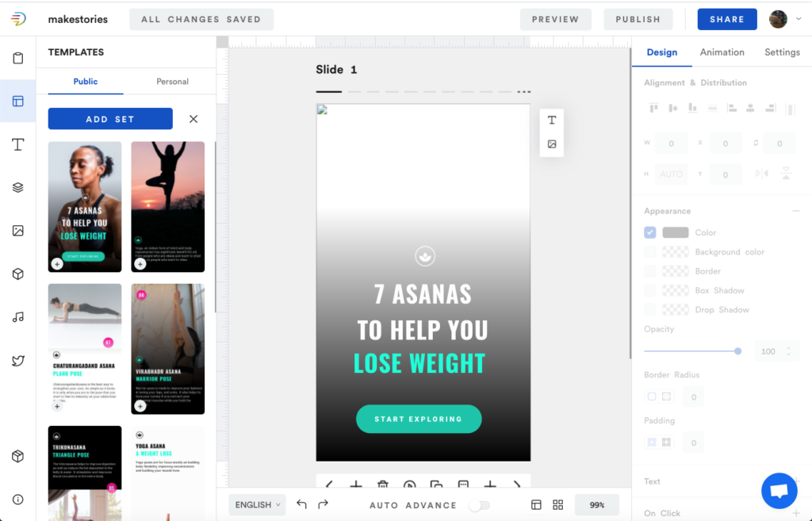Enable the Box Shadow checkbox
Image resolution: width=812 pixels, height=521 pixels.
point(650,290)
